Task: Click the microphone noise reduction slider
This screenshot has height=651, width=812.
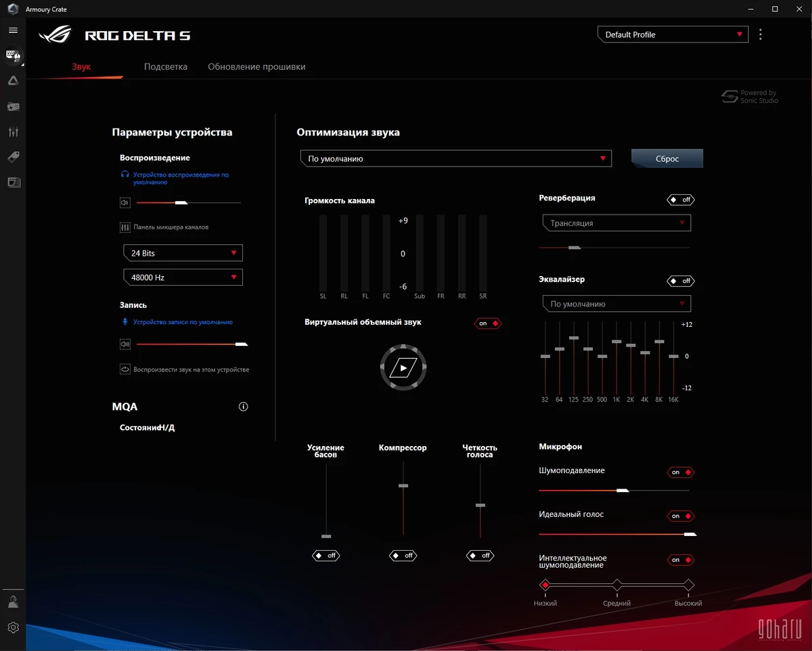Action: 614,490
